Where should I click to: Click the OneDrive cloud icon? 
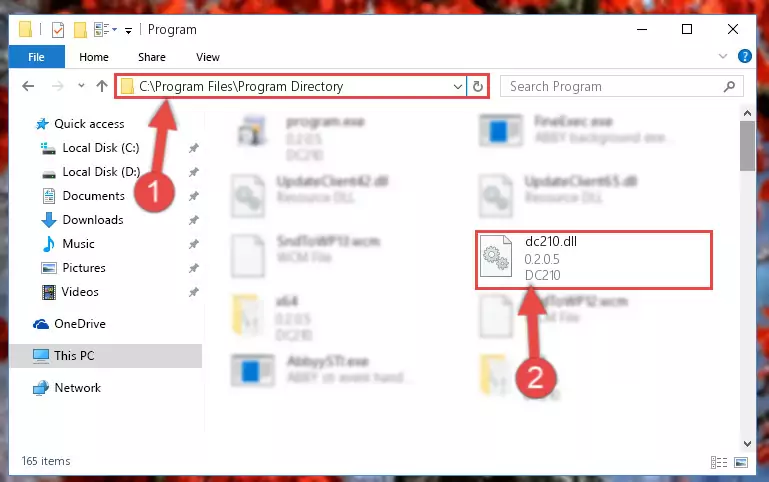(x=41, y=324)
